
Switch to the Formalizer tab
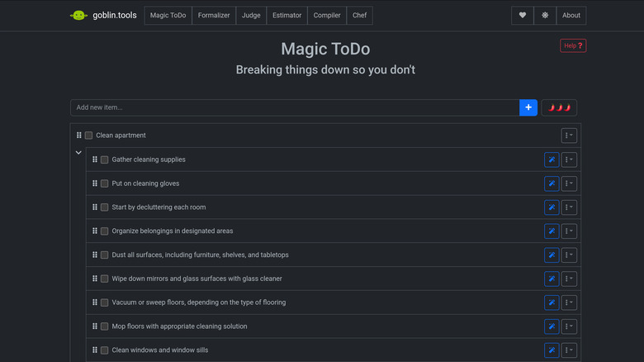[214, 16]
